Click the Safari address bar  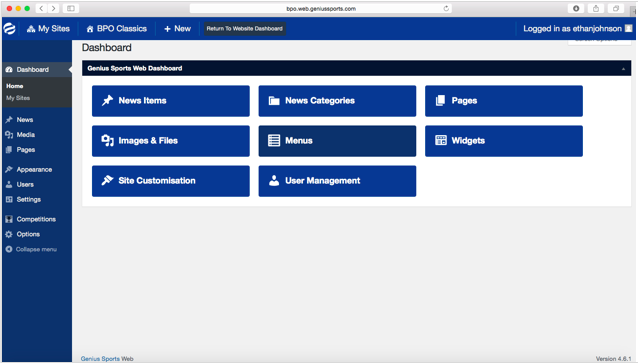pos(321,9)
